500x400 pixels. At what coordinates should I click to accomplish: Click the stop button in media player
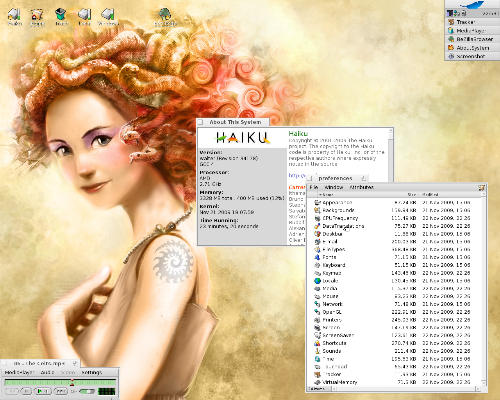(26, 391)
